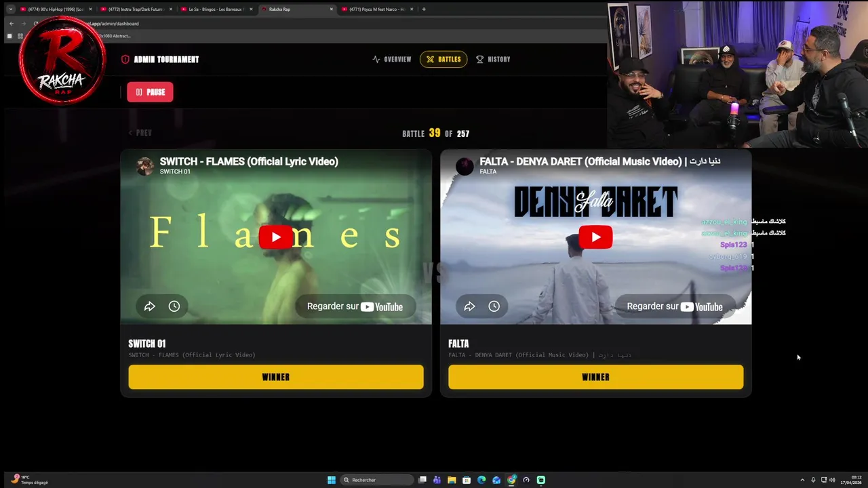Click the Admin Tournament shield icon
This screenshot has height=488, width=868.
[x=125, y=60]
